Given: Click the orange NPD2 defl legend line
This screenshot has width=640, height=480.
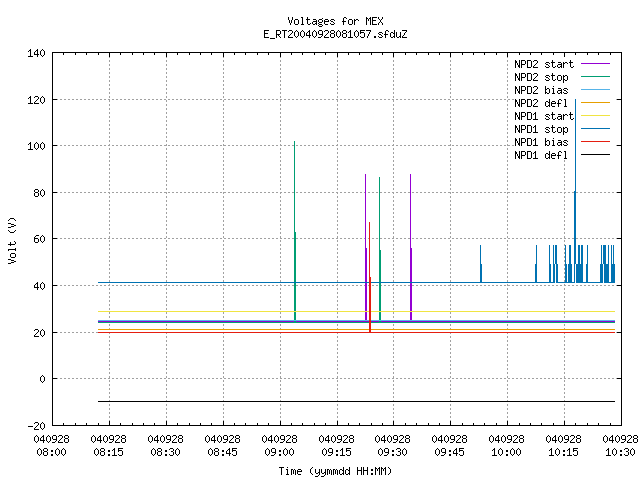Looking at the screenshot, I should click(x=596, y=102).
